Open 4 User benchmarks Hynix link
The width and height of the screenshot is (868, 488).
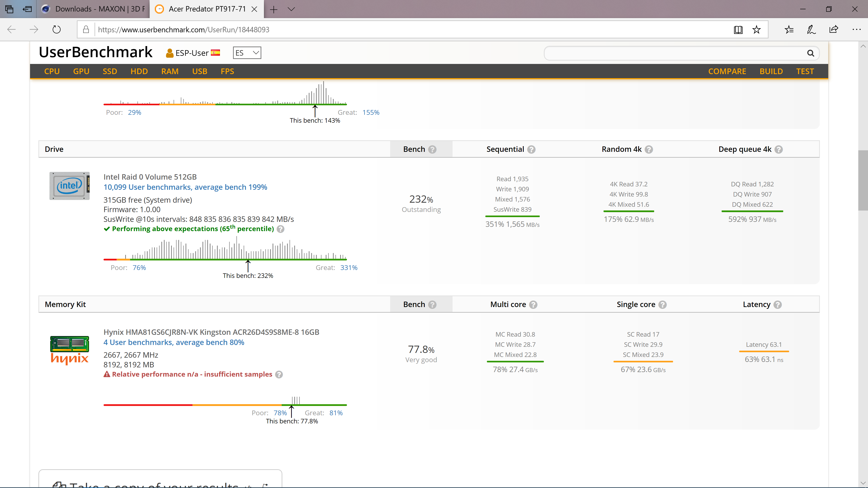pyautogui.click(x=174, y=342)
